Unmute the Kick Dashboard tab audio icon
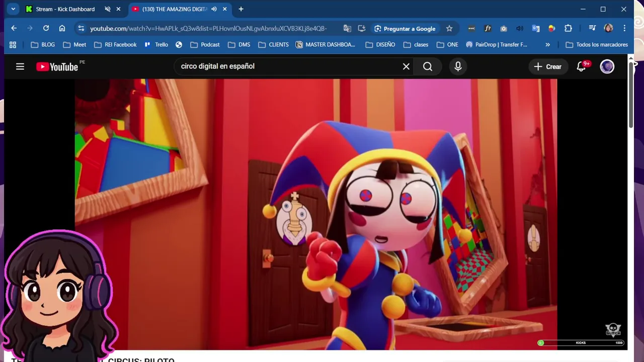 tap(108, 9)
